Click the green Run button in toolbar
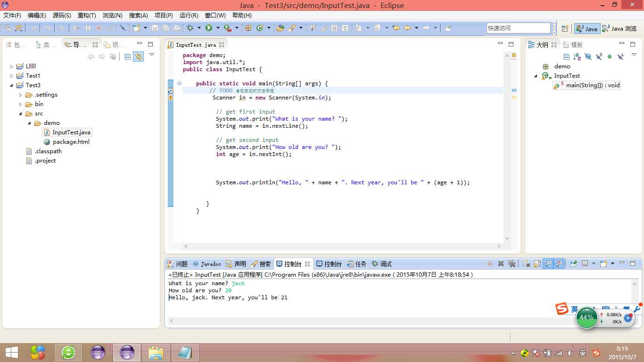Viewport: 644px width, 362px height. pos(208,28)
